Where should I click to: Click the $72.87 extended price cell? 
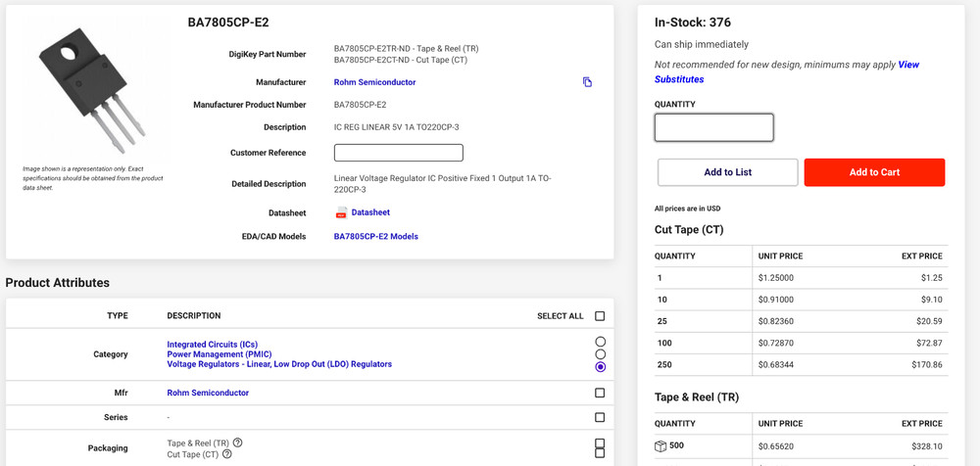click(x=929, y=343)
